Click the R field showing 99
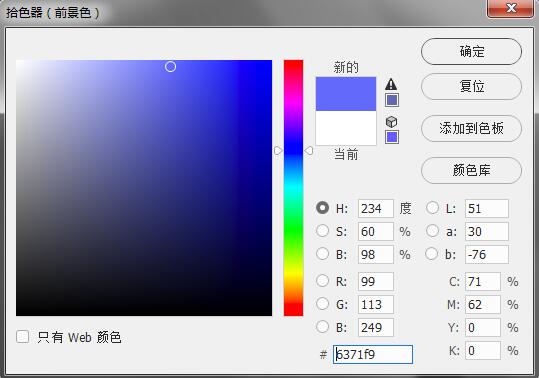This screenshot has height=378, width=539. [376, 281]
